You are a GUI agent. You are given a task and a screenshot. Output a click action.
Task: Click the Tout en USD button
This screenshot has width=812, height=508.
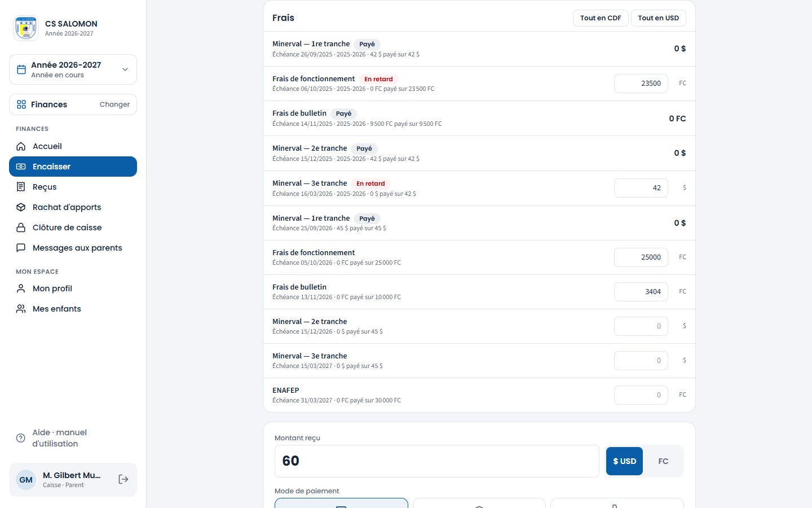(659, 18)
